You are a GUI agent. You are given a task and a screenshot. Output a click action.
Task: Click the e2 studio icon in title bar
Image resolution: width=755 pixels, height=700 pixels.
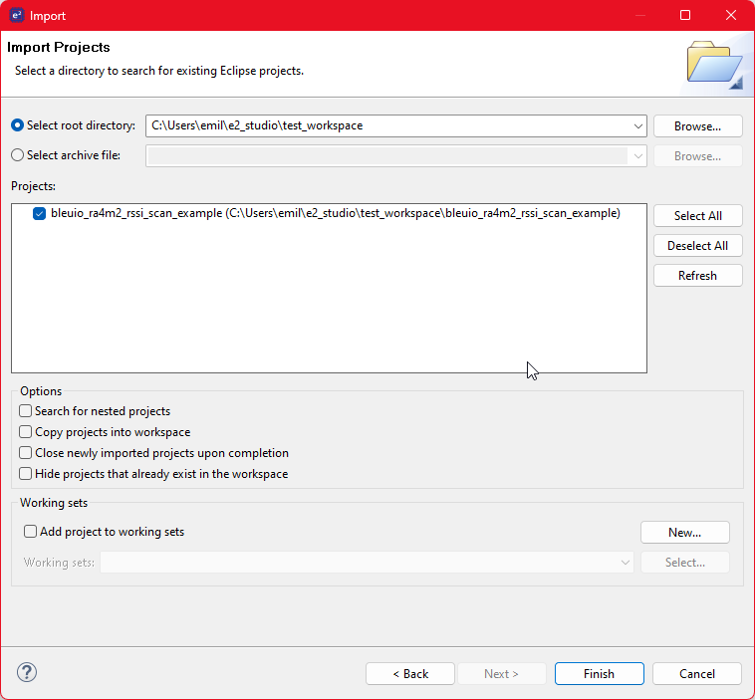tap(16, 16)
